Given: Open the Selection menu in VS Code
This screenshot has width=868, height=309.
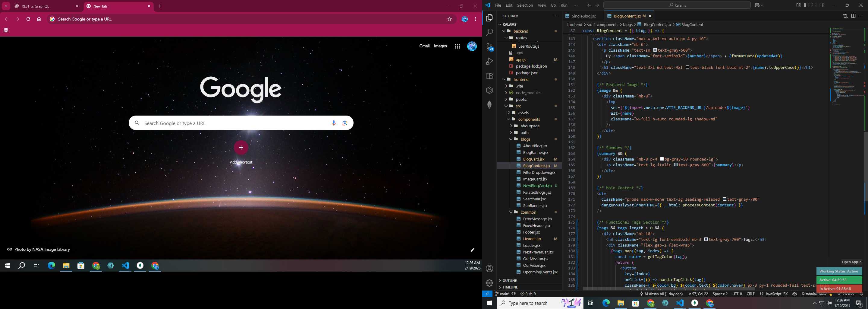Looking at the screenshot, I should coord(525,5).
